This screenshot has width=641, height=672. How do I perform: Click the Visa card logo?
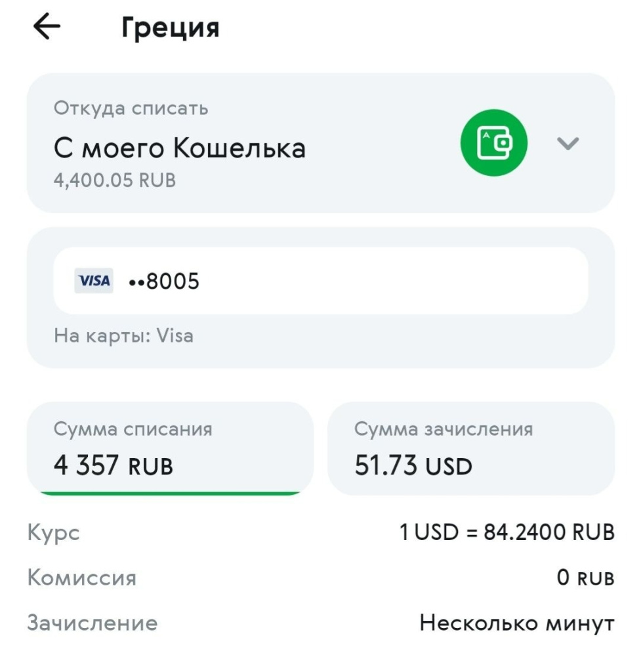pos(94,281)
